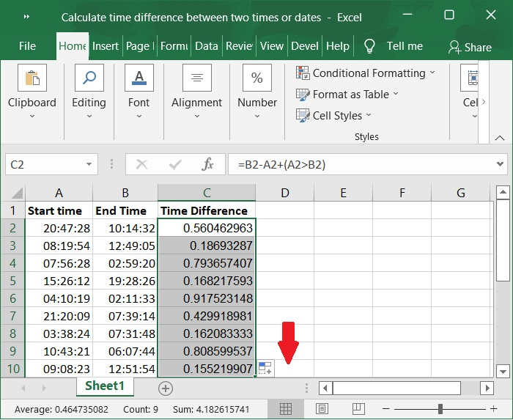This screenshot has width=513, height=420.
Task: Click the zoom slider in status bar
Action: pyautogui.click(x=440, y=408)
